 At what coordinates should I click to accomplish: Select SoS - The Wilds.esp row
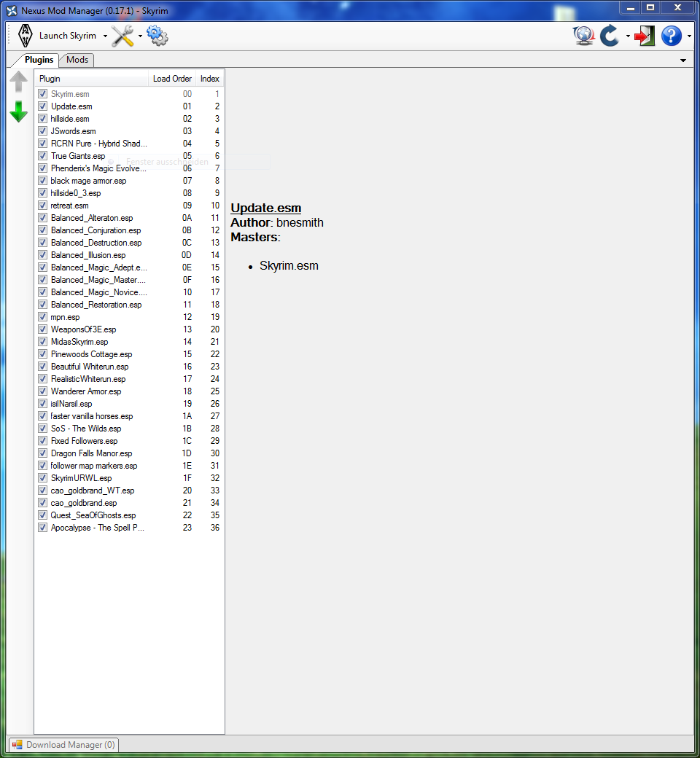click(129, 429)
